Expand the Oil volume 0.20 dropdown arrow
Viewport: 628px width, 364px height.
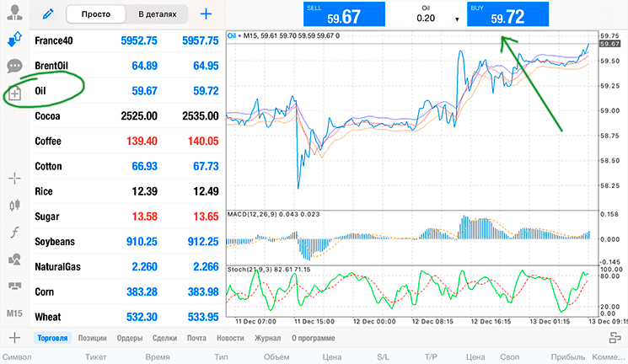(457, 19)
